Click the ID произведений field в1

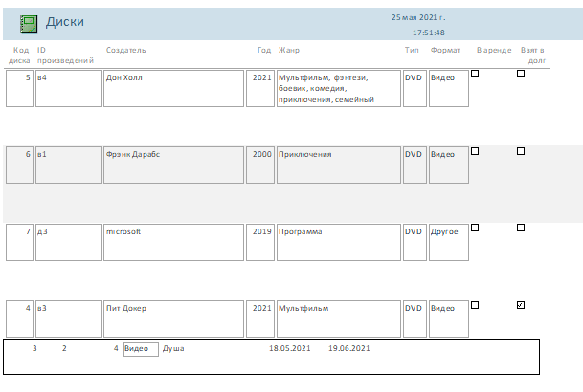coord(68,163)
